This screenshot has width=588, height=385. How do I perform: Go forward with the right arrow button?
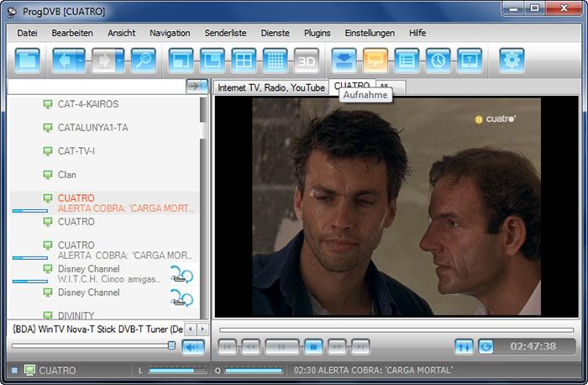[x=103, y=61]
